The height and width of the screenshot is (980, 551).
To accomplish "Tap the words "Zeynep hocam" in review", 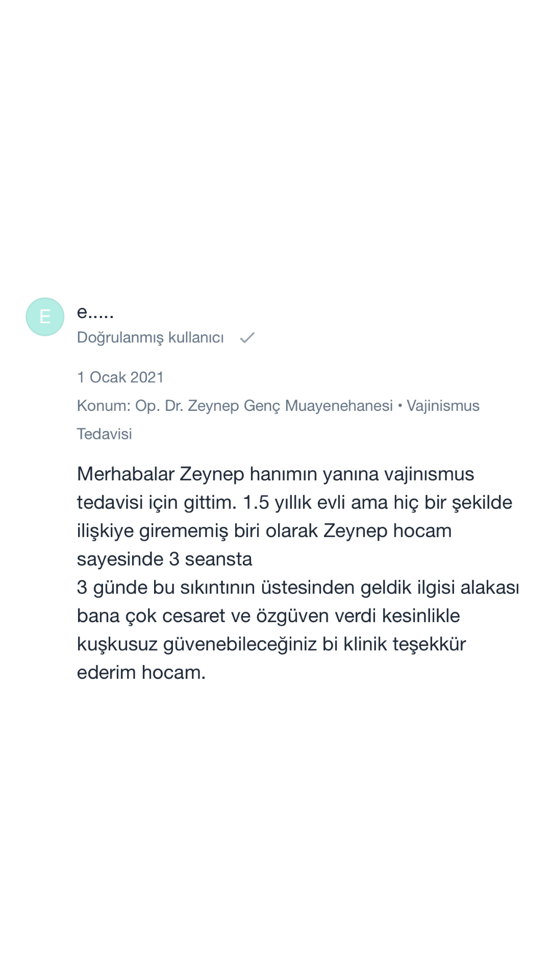I will pyautogui.click(x=387, y=531).
